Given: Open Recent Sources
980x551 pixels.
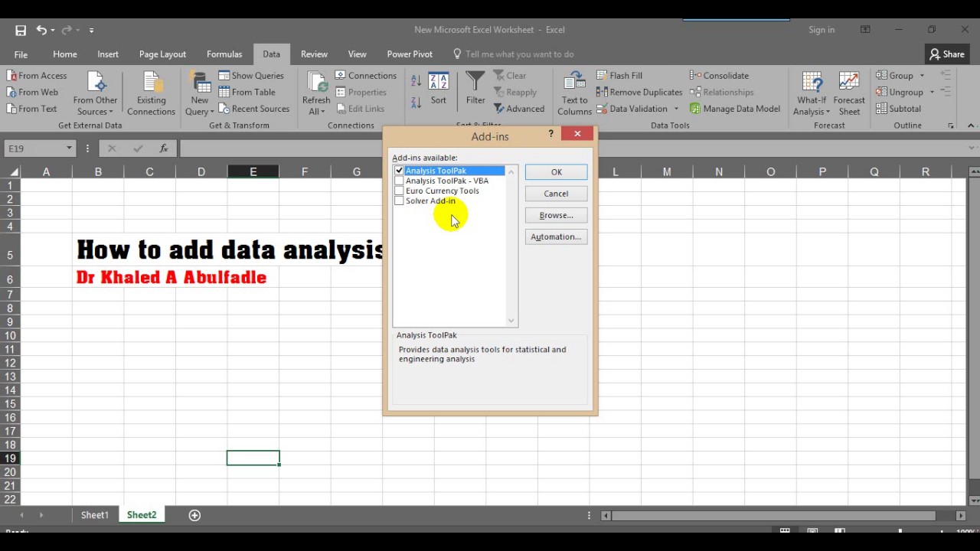Looking at the screenshot, I should point(253,109).
